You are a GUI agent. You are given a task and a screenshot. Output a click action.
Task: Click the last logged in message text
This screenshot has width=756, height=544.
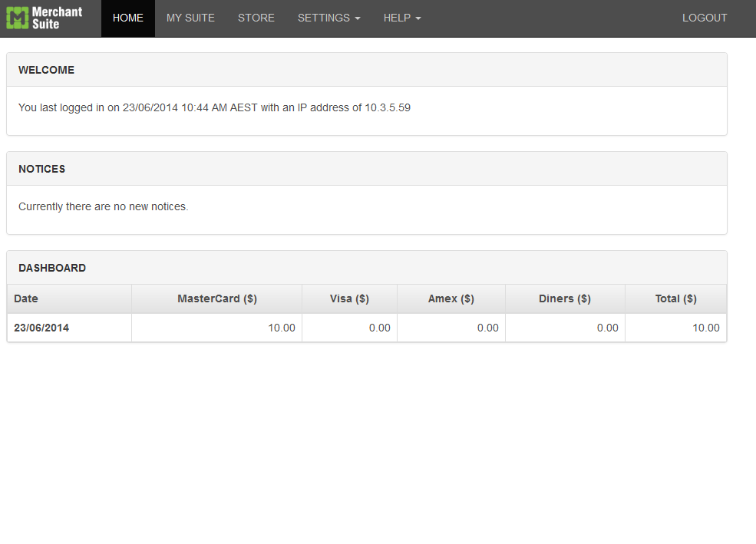coord(214,107)
